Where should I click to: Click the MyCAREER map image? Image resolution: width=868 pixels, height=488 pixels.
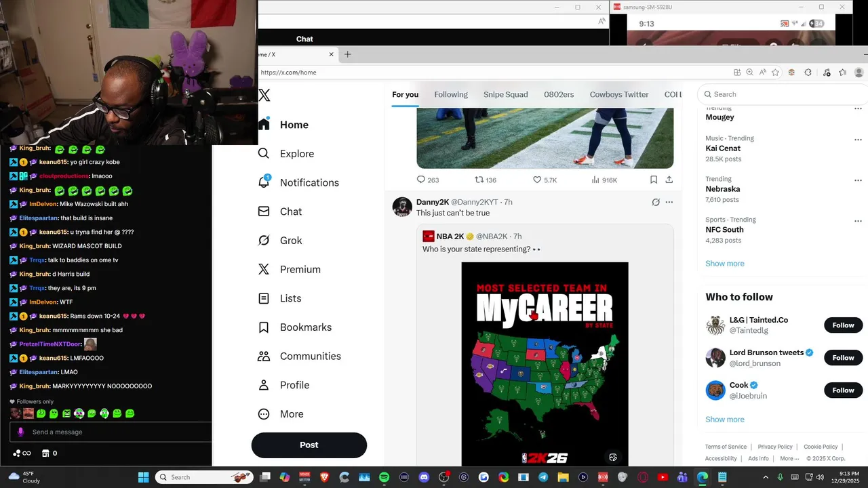(545, 363)
